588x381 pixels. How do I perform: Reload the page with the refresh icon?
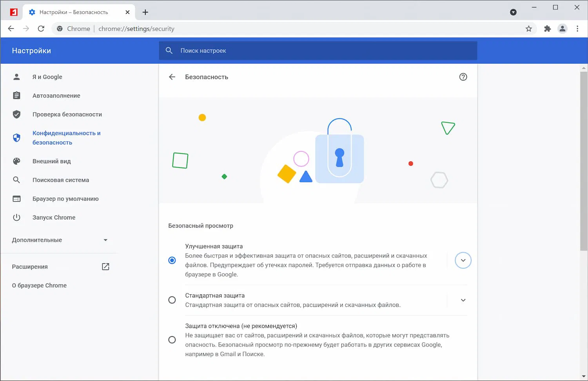click(x=41, y=29)
